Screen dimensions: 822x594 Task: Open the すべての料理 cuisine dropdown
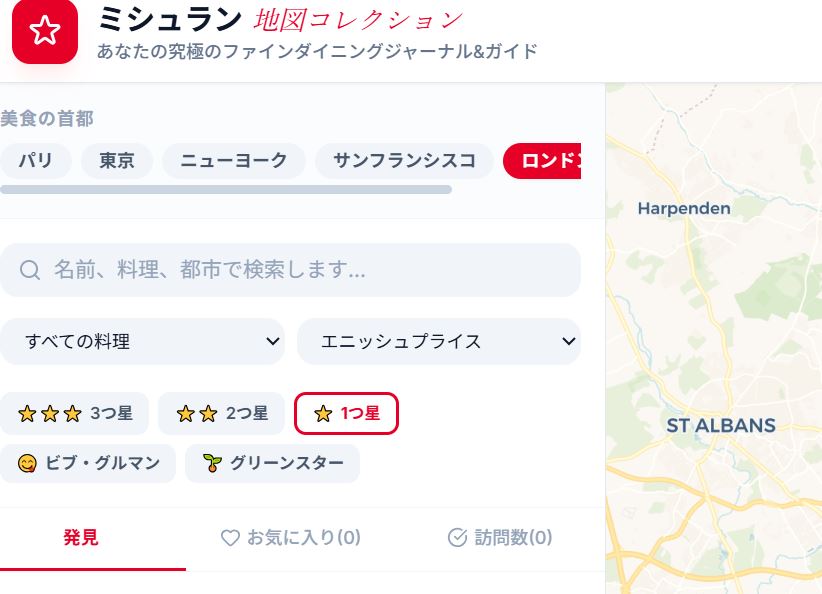[143, 341]
